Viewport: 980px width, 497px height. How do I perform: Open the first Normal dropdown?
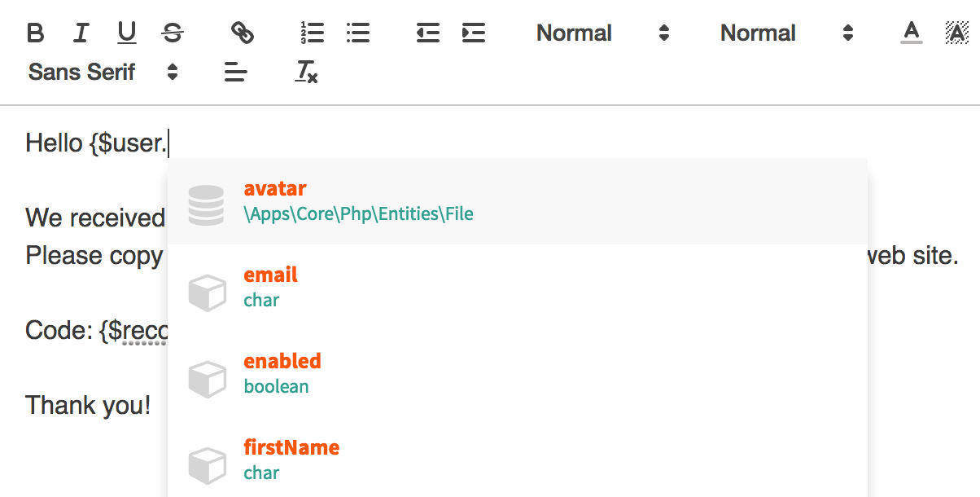tap(602, 33)
